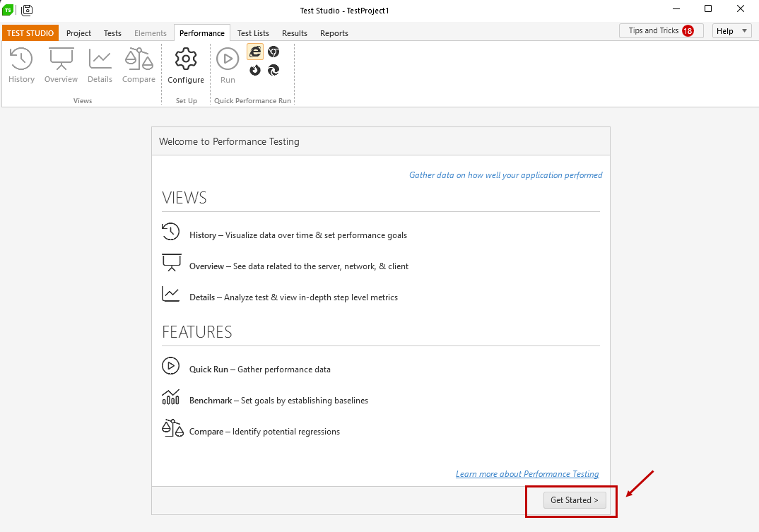Click the Set Up group label
759x532 pixels.
187,101
